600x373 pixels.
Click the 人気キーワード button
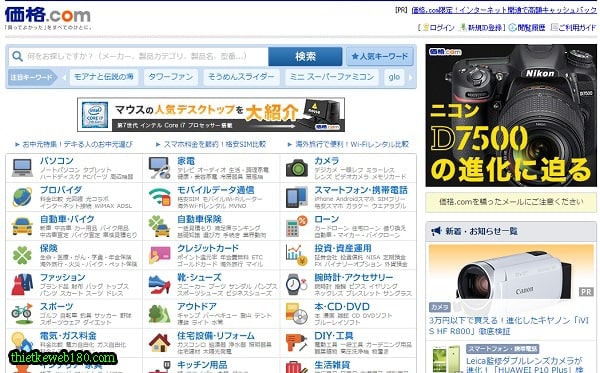tap(380, 57)
